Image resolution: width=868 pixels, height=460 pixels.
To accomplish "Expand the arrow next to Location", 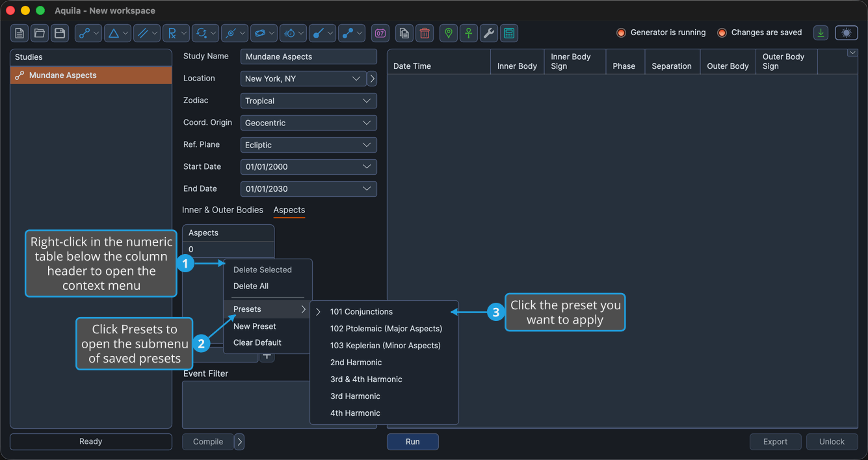I will (x=372, y=79).
